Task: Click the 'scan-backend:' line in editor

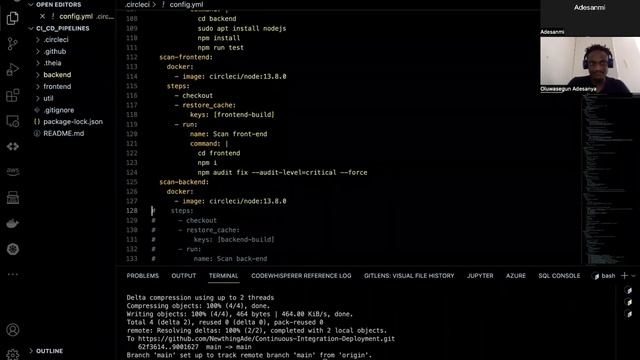Action: pos(184,182)
